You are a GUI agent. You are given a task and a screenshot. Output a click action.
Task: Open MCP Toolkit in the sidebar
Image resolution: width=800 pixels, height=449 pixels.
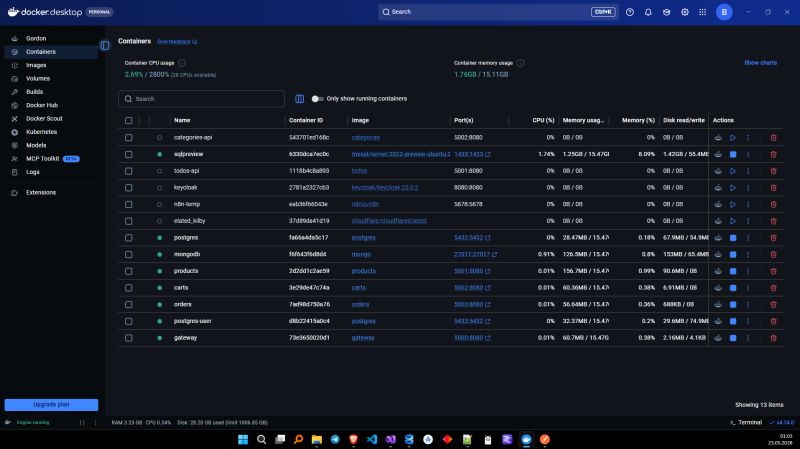51,159
